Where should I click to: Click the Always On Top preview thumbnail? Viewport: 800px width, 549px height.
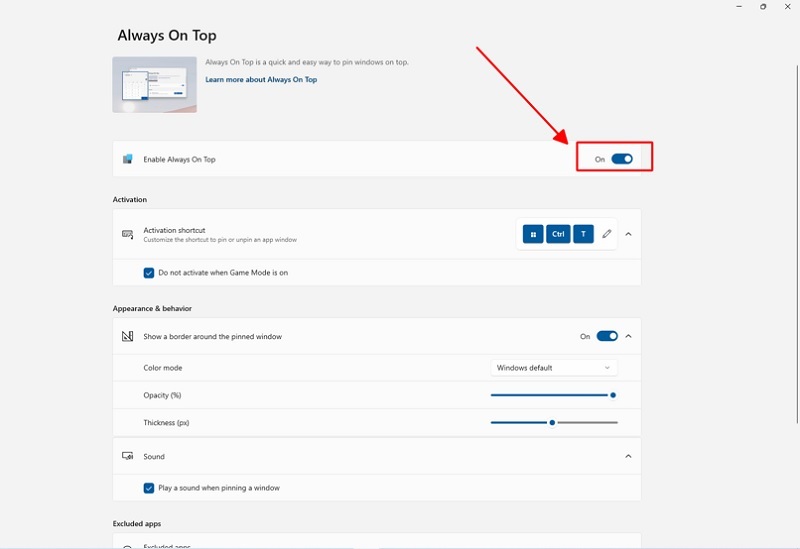click(x=154, y=84)
